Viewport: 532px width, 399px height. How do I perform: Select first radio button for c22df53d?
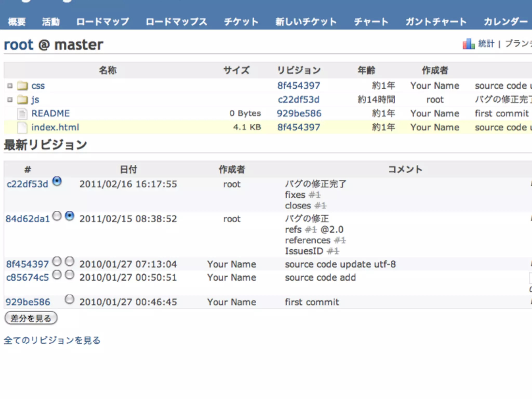click(x=57, y=181)
